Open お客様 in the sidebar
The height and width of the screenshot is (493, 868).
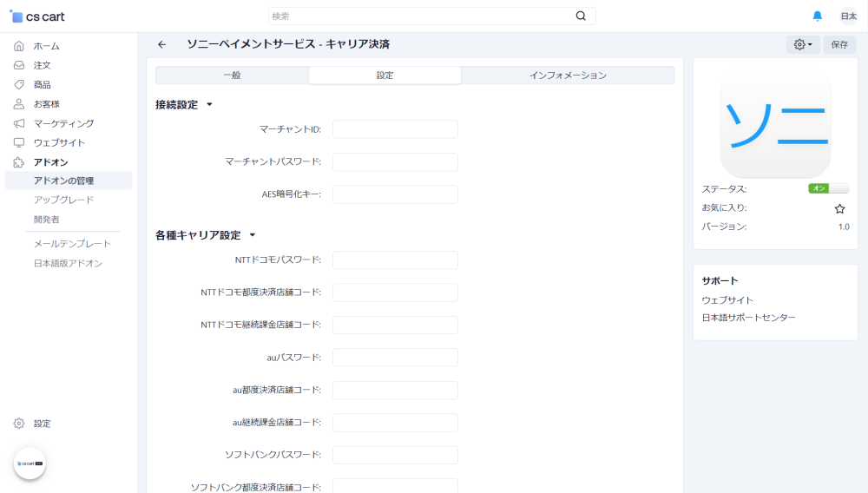[47, 104]
